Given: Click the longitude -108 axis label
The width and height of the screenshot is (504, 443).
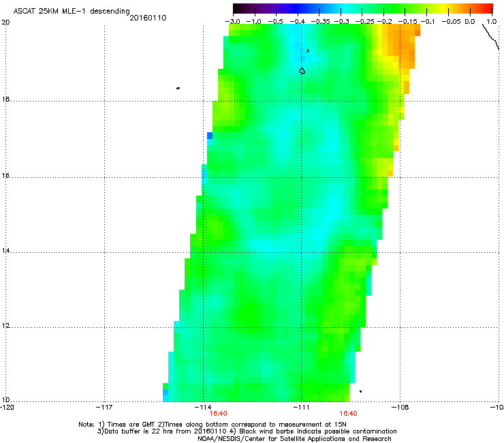Looking at the screenshot, I should coord(400,408).
